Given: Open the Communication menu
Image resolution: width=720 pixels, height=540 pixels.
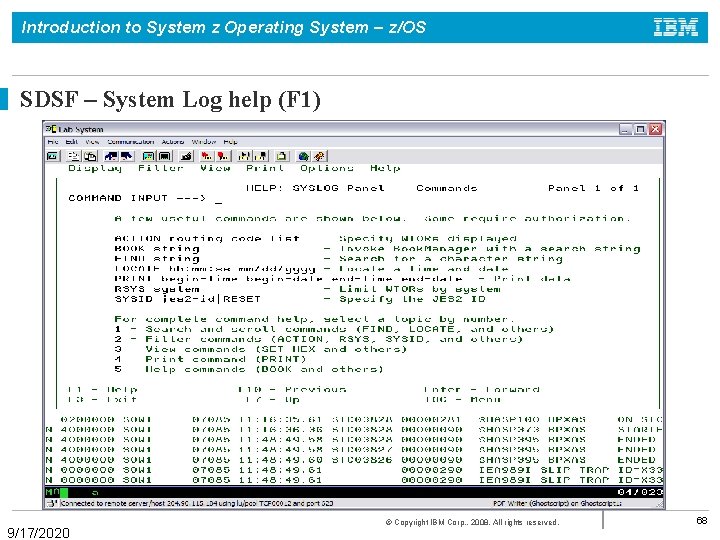Looking at the screenshot, I should pos(130,142).
